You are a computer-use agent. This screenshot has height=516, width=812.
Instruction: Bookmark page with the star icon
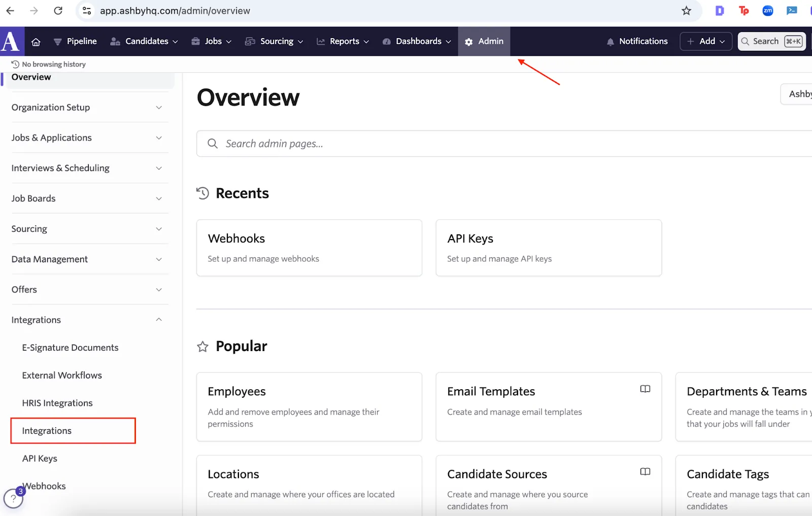tap(686, 11)
